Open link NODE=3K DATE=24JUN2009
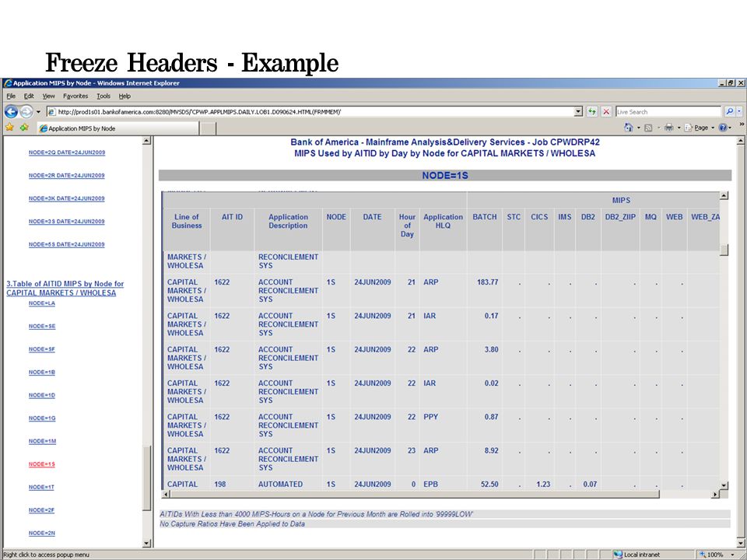The height and width of the screenshot is (560, 747). coord(67,198)
